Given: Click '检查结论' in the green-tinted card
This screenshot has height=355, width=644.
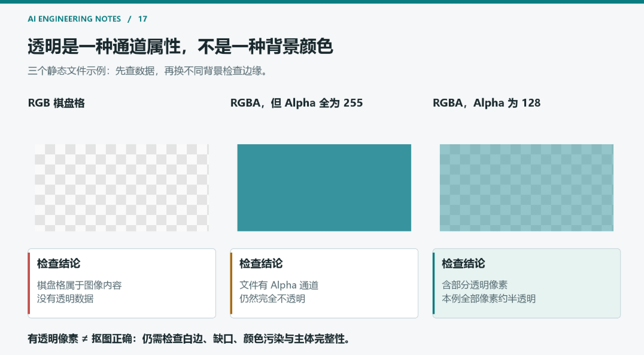Looking at the screenshot, I should coord(464,263).
